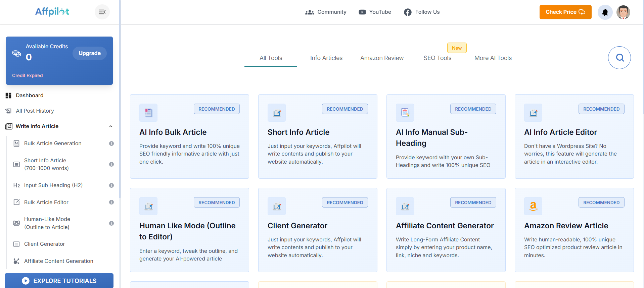
Task: Click the Dashboard grid icon
Action: click(x=8, y=96)
